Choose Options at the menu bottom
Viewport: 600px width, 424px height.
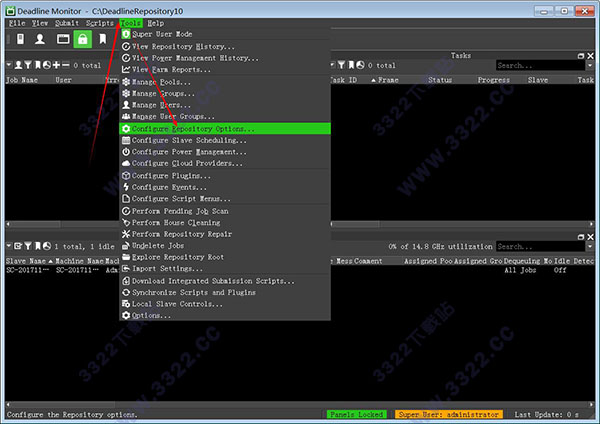click(225, 315)
